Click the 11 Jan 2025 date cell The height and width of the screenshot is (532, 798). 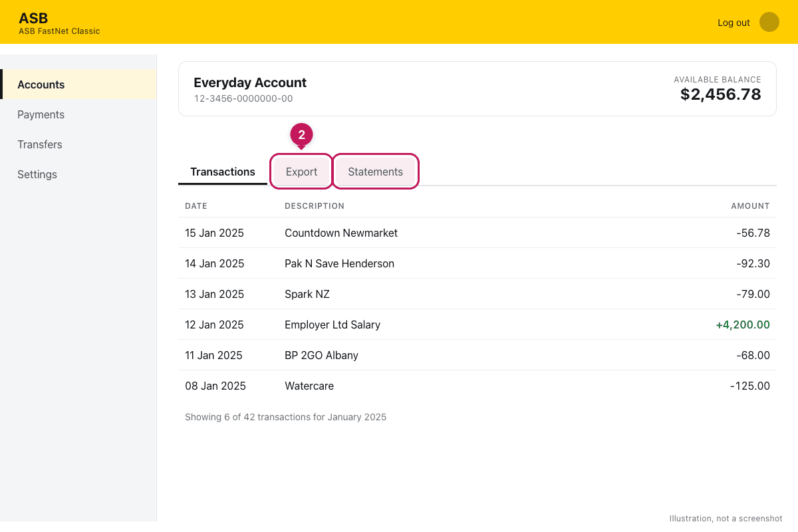click(x=213, y=355)
